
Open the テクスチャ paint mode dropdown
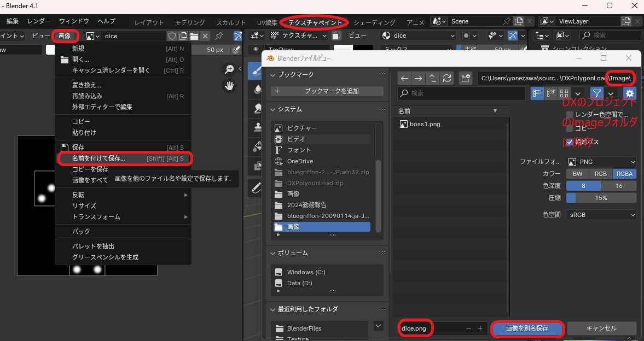pos(299,36)
